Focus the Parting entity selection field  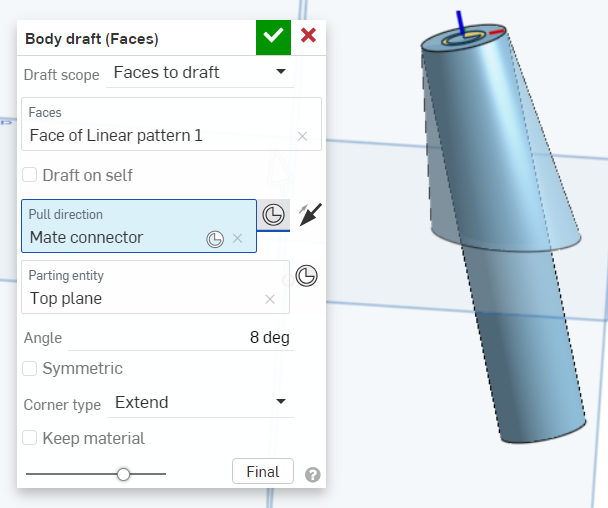[155, 287]
